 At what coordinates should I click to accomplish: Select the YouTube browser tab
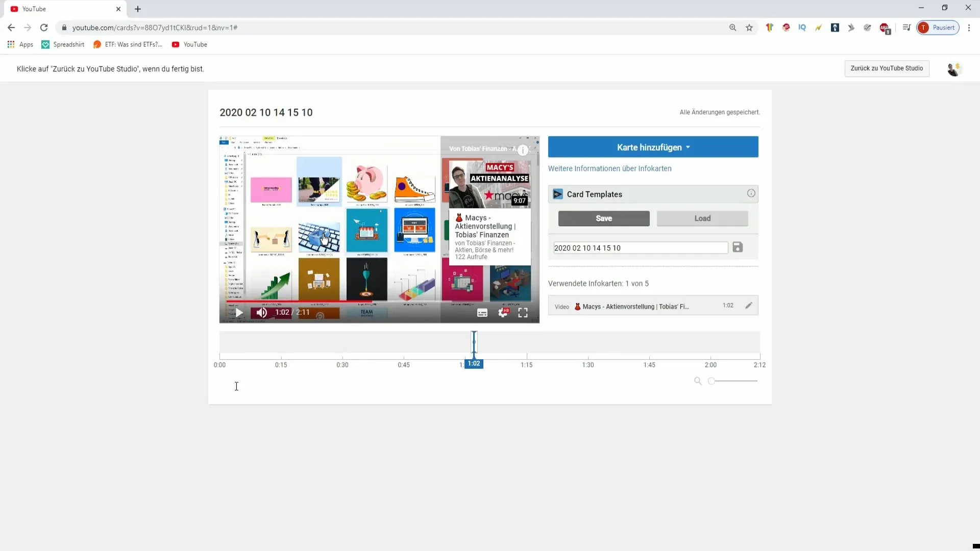tap(65, 9)
